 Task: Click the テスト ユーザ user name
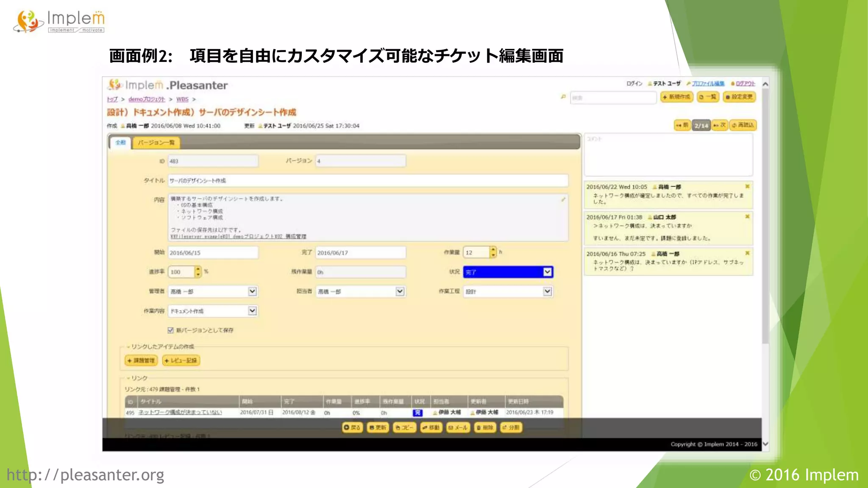pos(667,83)
